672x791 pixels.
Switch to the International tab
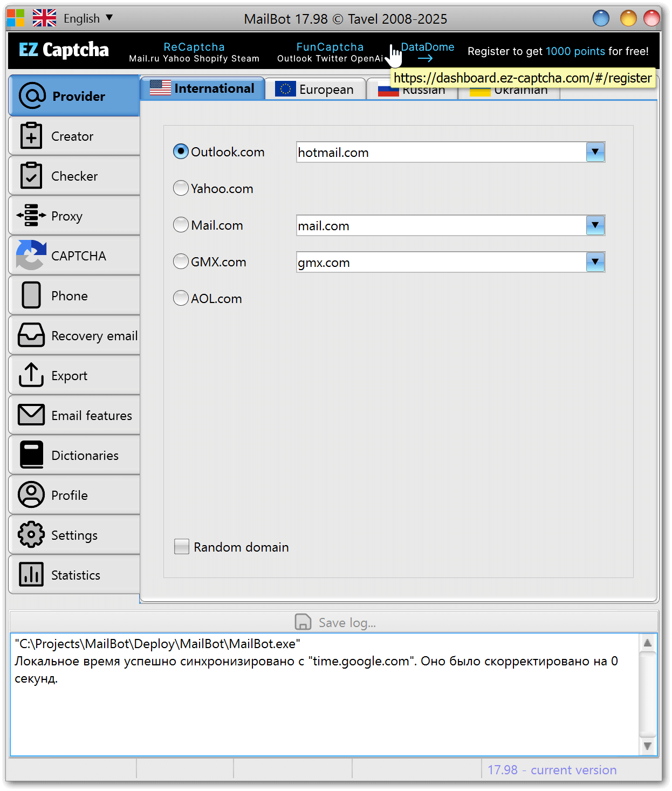203,88
